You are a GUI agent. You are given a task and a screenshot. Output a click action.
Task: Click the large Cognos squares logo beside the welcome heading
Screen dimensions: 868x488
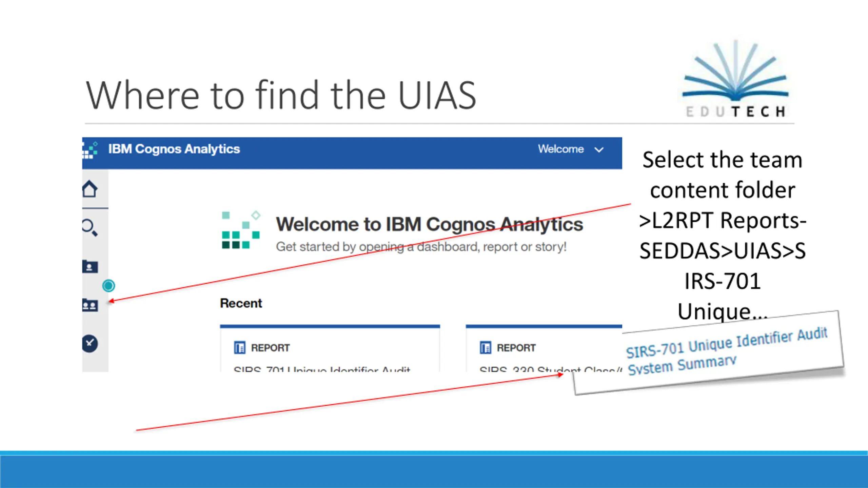(x=241, y=230)
